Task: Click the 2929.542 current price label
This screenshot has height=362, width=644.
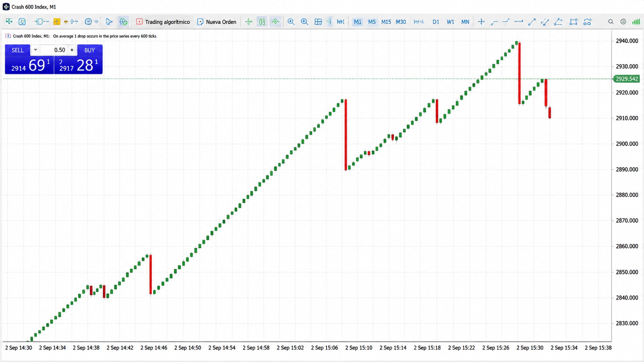Action: [x=627, y=79]
